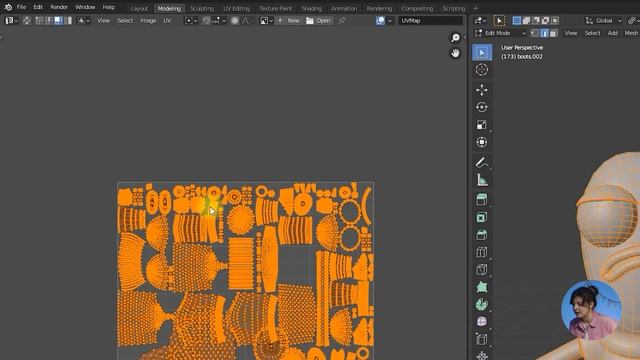Viewport: 640px width, 360px height.
Task: Select the Inset Faces tool
Action: click(x=482, y=217)
